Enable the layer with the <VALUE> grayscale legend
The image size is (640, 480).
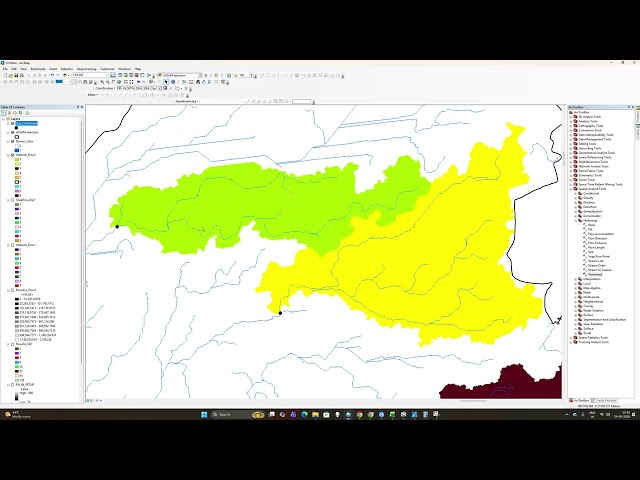click(x=13, y=290)
